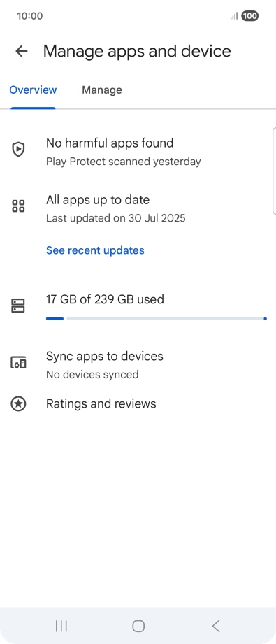This screenshot has width=276, height=644.
Task: Tap the star ratings icon
Action: coord(18,403)
